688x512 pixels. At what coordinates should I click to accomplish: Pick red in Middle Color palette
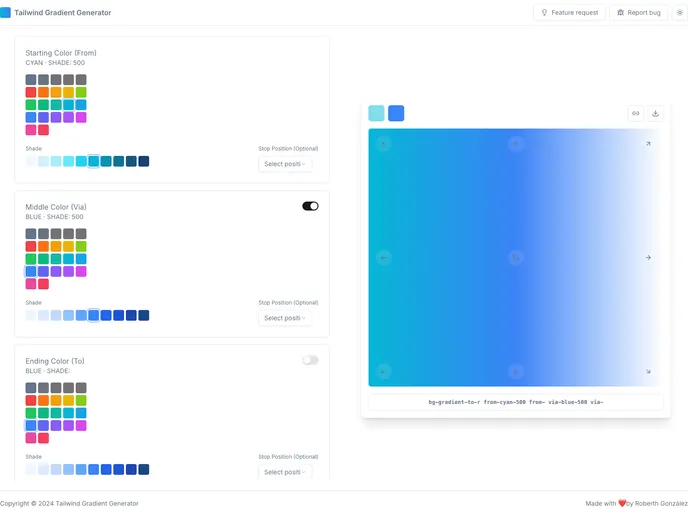pos(31,246)
